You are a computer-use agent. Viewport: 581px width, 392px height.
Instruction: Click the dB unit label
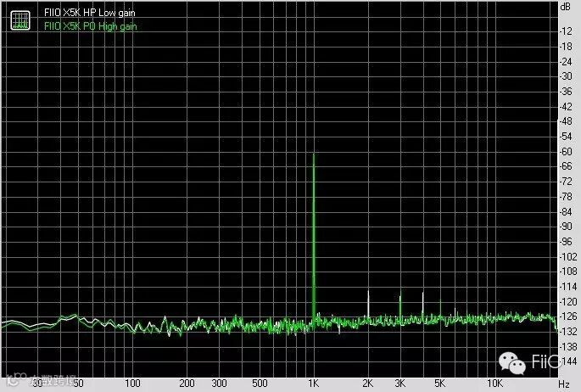pos(566,6)
